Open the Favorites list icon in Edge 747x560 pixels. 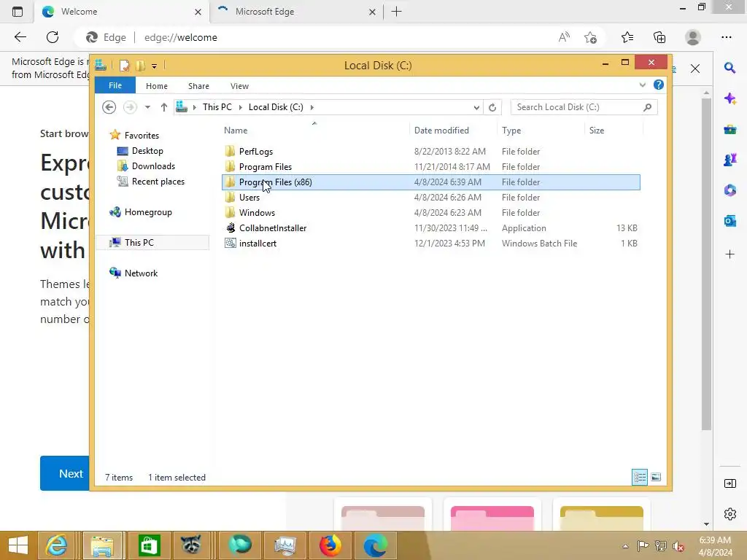coord(627,37)
